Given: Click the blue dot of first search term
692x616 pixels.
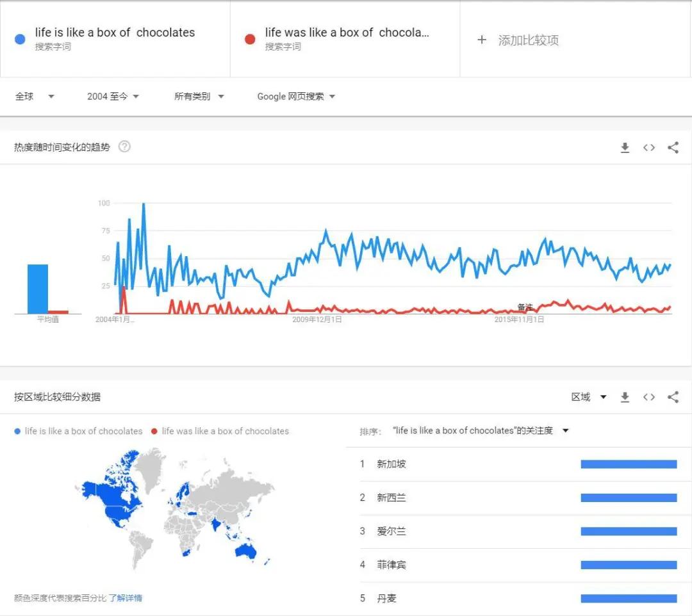Looking at the screenshot, I should [20, 39].
